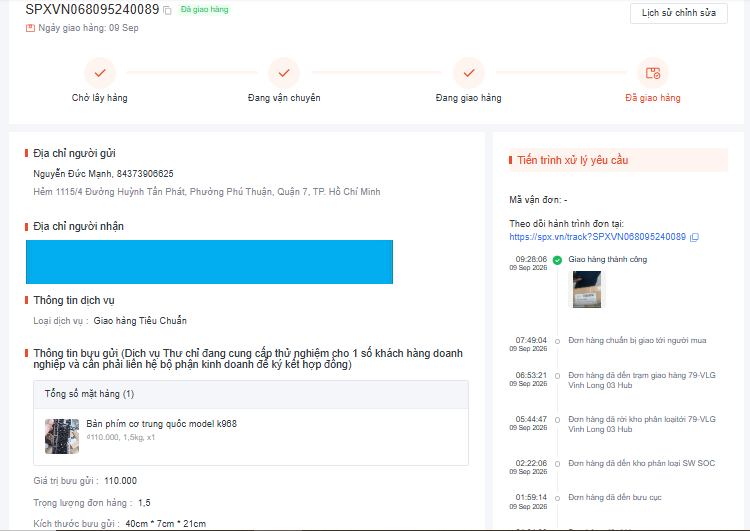Screen dimensions: 750x531
Task: Click the Đang vận chuyển checkmark step
Action: tap(284, 73)
